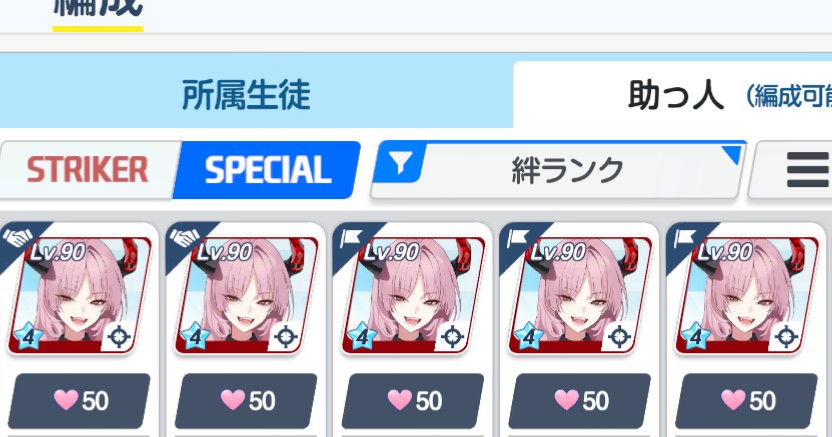Click the flag icon on fifth student card

coord(684,238)
